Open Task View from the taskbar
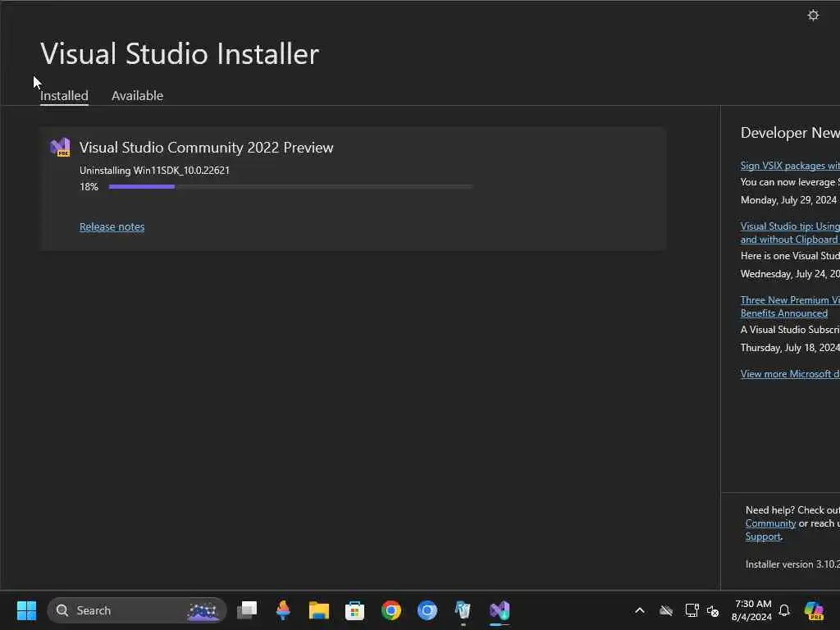 [247, 610]
